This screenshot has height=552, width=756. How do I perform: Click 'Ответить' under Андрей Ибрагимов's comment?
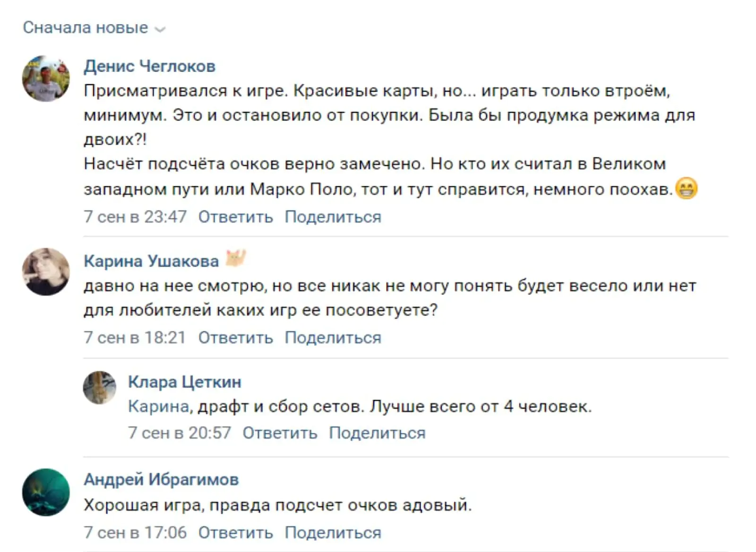click(235, 533)
